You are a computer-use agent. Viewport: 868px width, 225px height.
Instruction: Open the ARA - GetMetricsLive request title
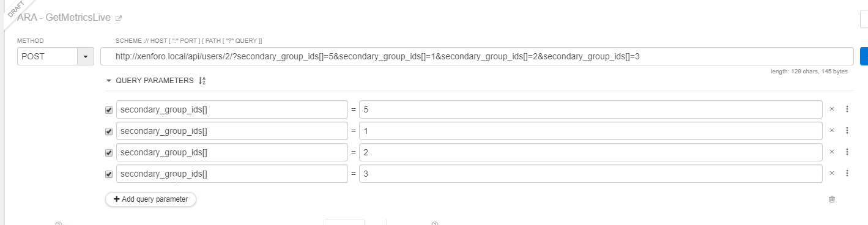[64, 18]
